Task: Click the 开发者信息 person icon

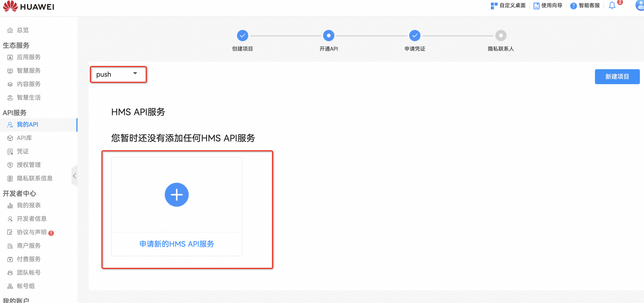Action: coord(10,219)
